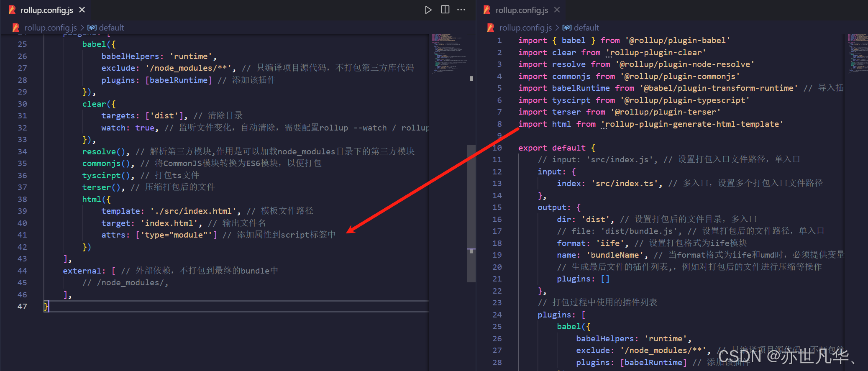
Task: Run the code with the play icon
Action: [428, 10]
